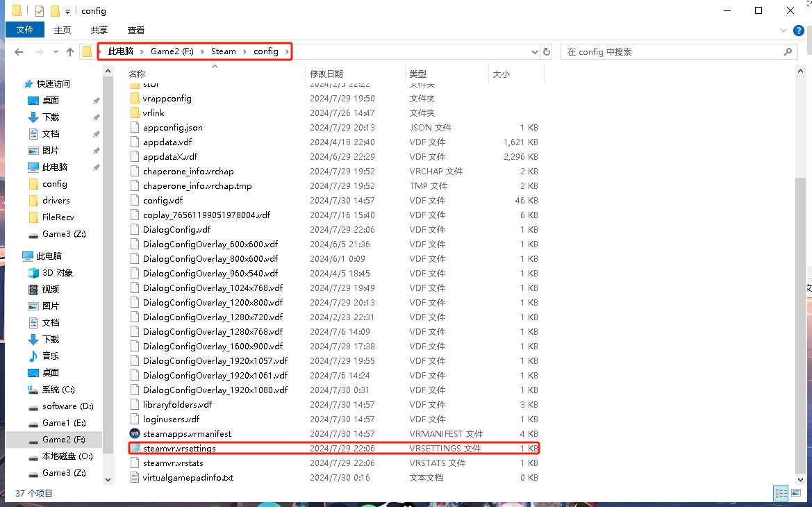The image size is (812, 507).
Task: Select 系统 (C:) drive
Action: pyautogui.click(x=58, y=390)
